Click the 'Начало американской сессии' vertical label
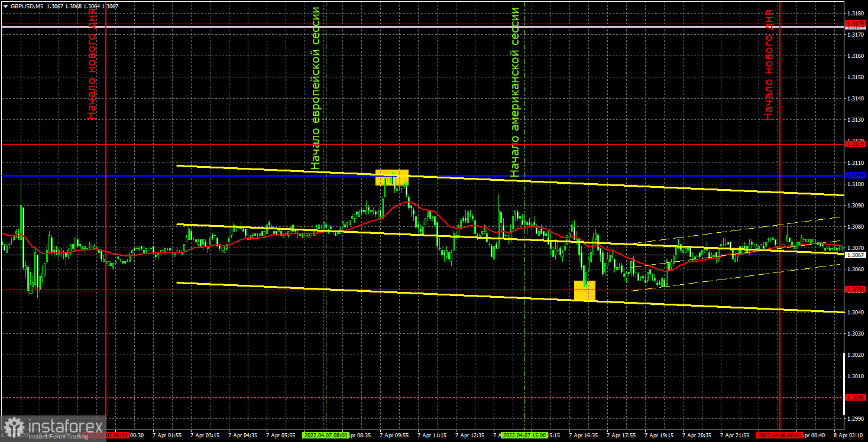Image resolution: width=868 pixels, height=442 pixels. (515, 92)
